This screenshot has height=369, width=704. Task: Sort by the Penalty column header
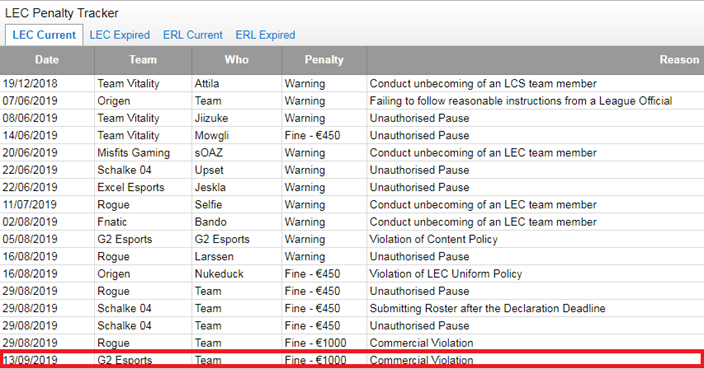[324, 60]
